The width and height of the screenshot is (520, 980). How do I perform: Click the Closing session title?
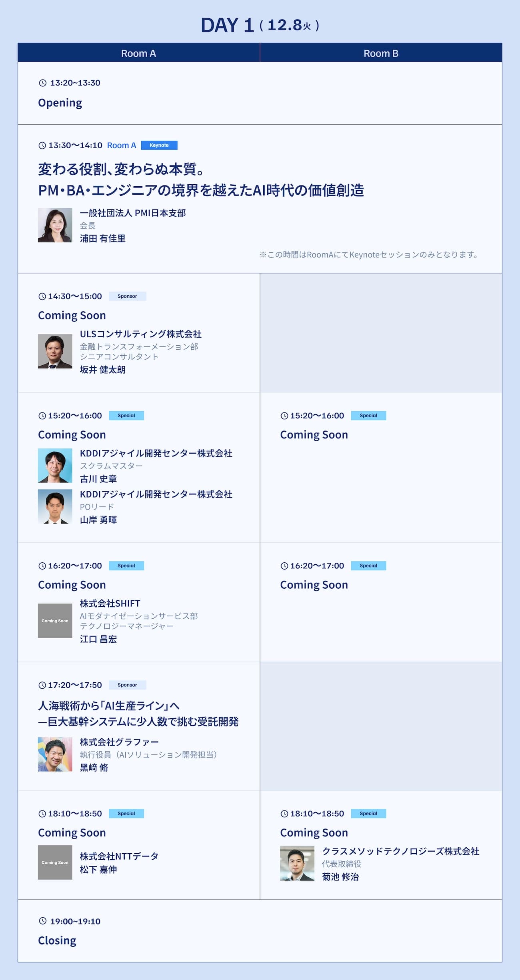coord(57,941)
